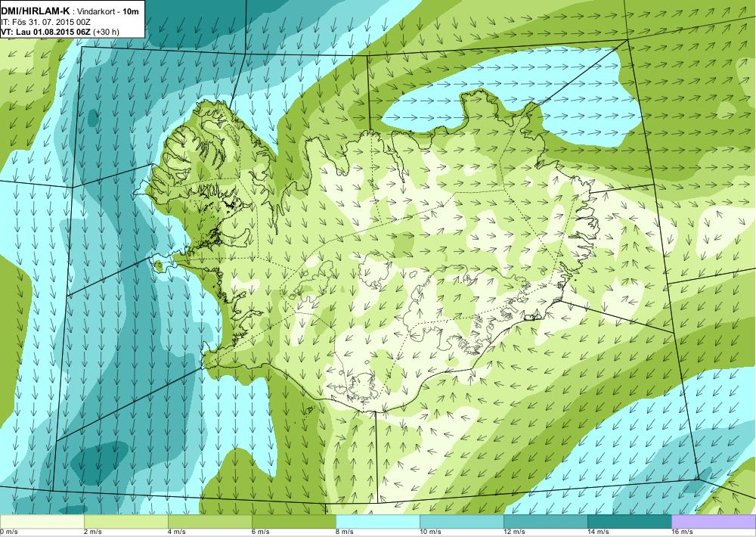Click the "(+30 h)" forecast offset text
The height and width of the screenshot is (537, 756).
106,32
